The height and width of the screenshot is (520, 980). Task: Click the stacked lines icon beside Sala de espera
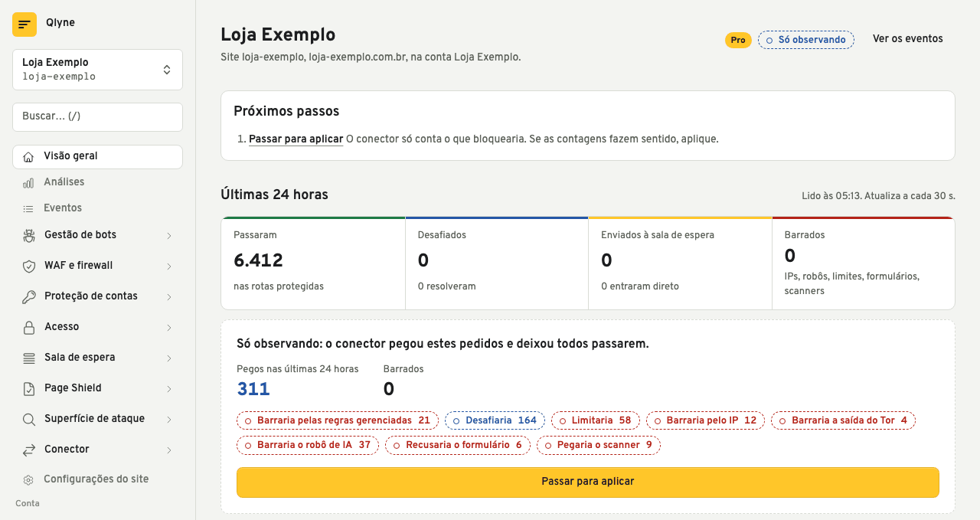[29, 358]
